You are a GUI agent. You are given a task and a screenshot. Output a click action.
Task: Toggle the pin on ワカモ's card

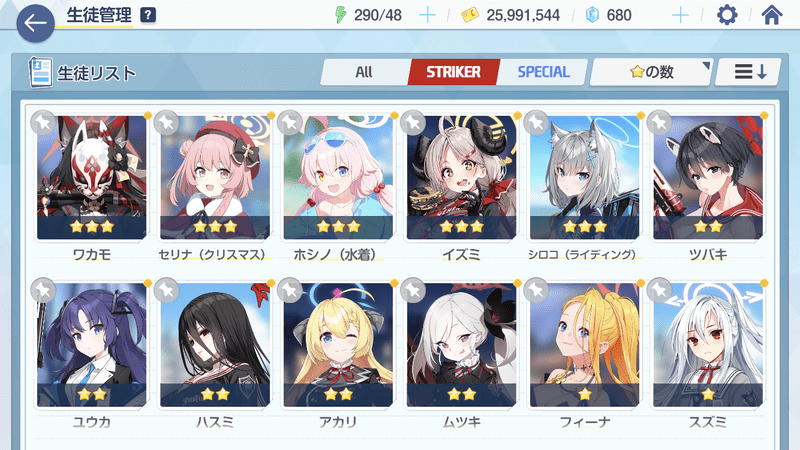tap(43, 122)
